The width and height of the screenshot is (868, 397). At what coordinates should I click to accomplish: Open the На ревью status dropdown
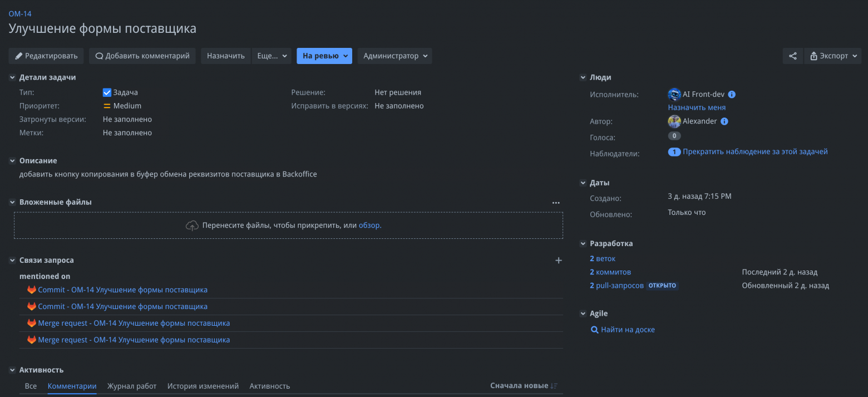click(x=324, y=56)
